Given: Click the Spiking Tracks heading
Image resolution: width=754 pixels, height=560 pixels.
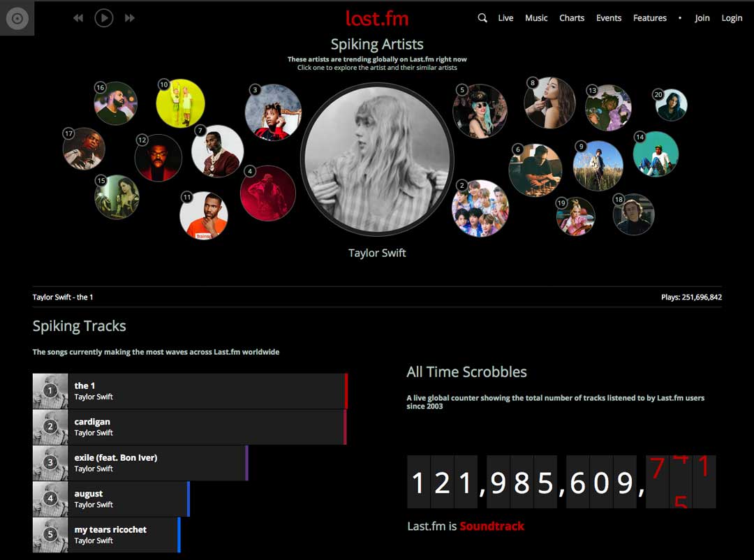Looking at the screenshot, I should [x=80, y=326].
